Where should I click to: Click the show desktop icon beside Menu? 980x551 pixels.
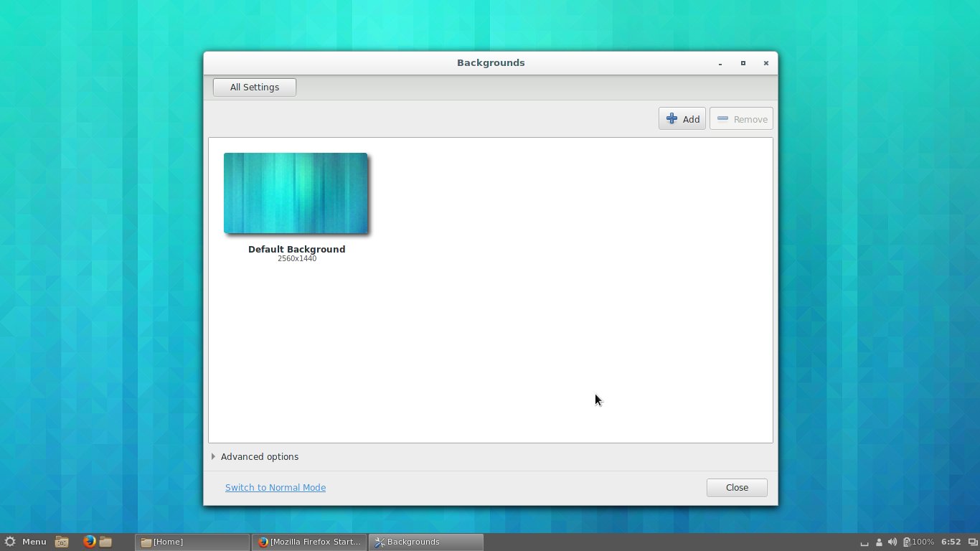62,542
